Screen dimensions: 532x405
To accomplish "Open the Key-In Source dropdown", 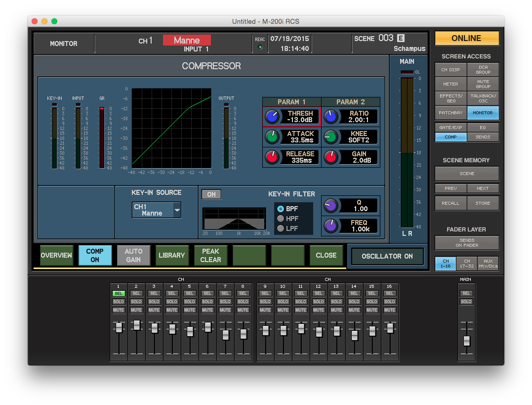I will point(157,210).
